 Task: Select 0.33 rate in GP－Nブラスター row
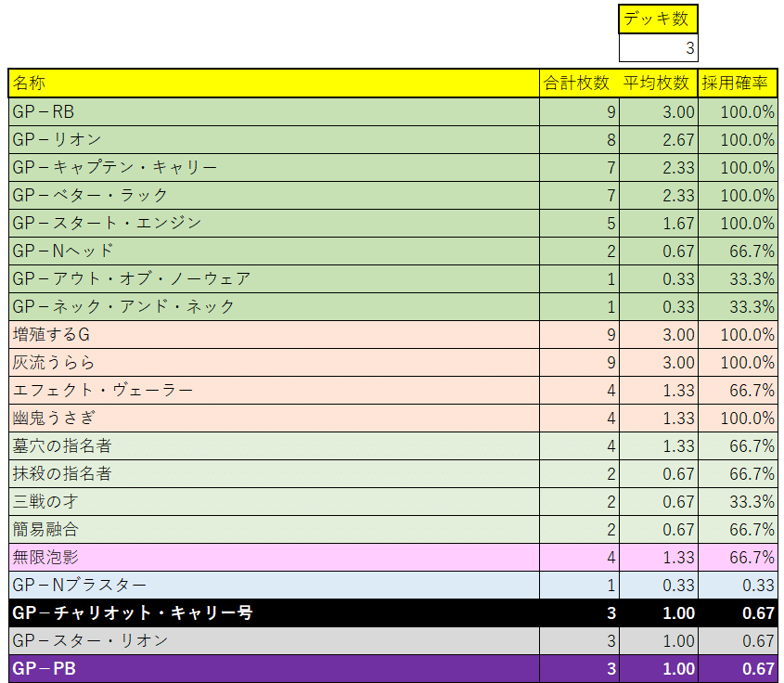(738, 585)
